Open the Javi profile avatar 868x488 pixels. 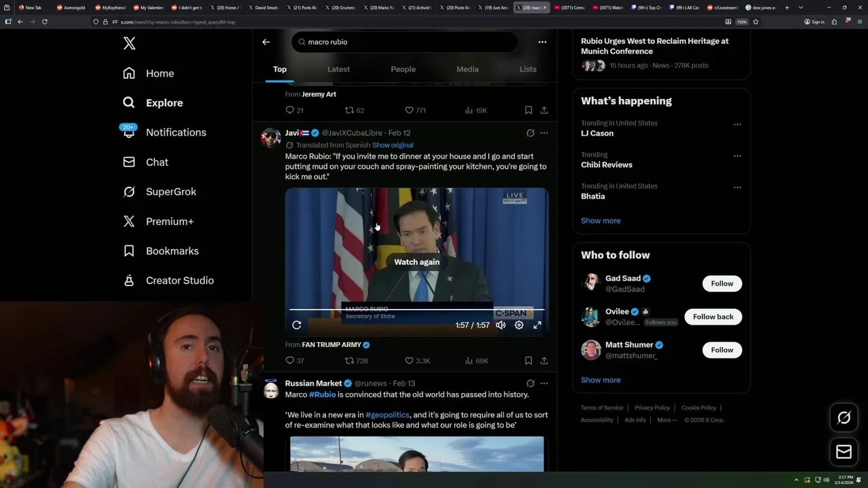(271, 138)
